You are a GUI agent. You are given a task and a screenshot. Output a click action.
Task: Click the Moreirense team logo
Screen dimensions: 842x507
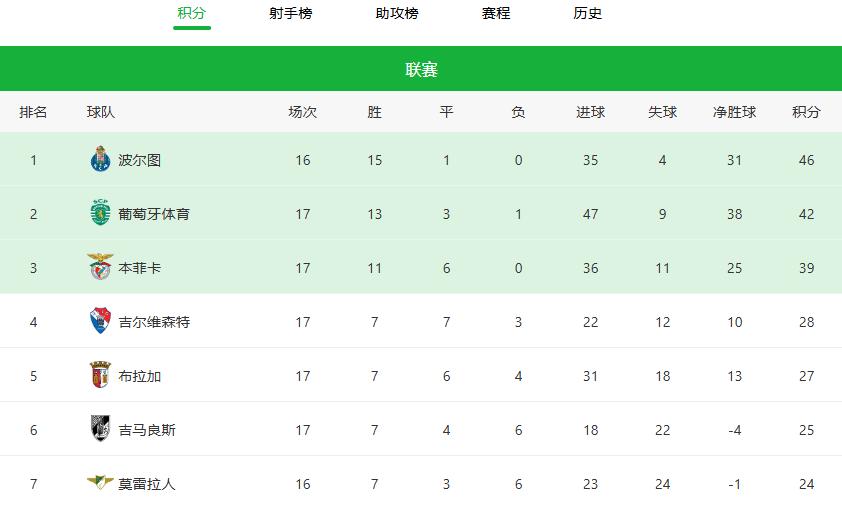point(100,482)
